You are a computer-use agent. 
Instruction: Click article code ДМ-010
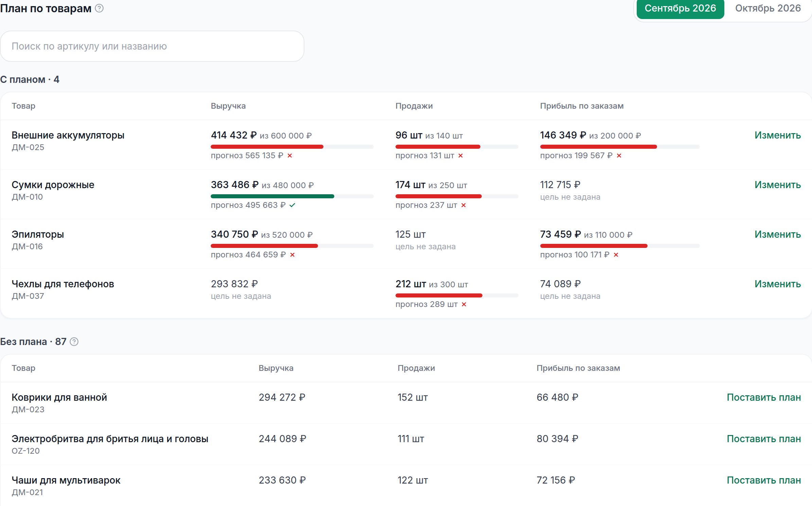[x=27, y=197]
